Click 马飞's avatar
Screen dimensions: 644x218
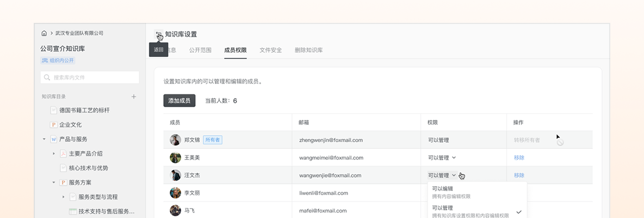(x=175, y=210)
